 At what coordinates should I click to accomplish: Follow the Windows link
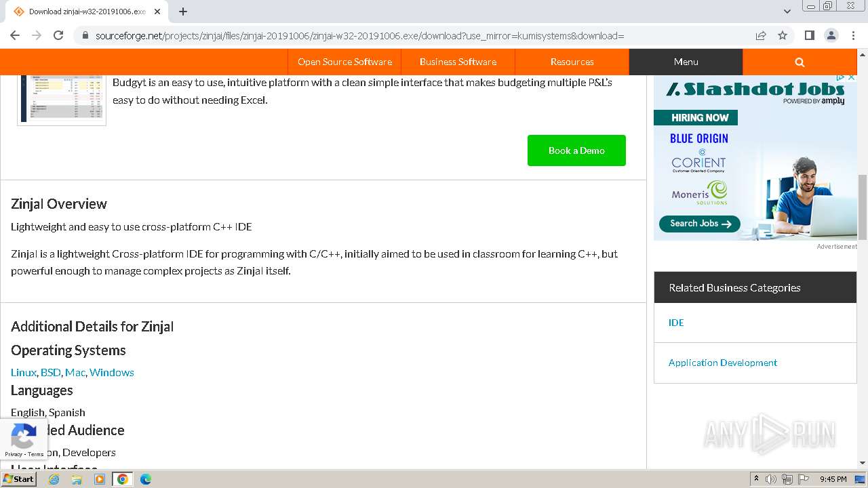112,372
